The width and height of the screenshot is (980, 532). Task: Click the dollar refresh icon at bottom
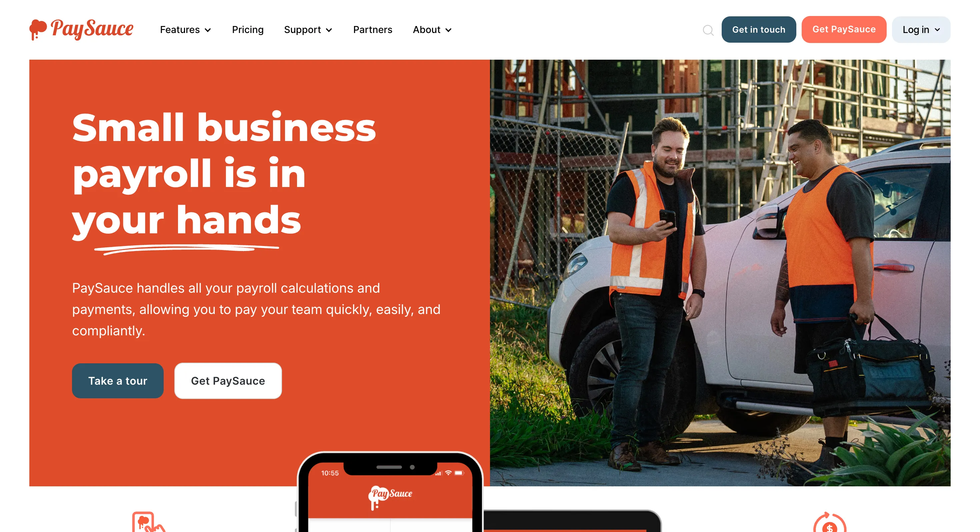click(830, 522)
